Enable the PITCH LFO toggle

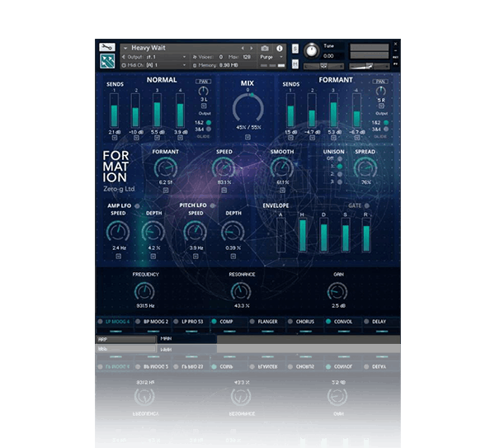[213, 205]
